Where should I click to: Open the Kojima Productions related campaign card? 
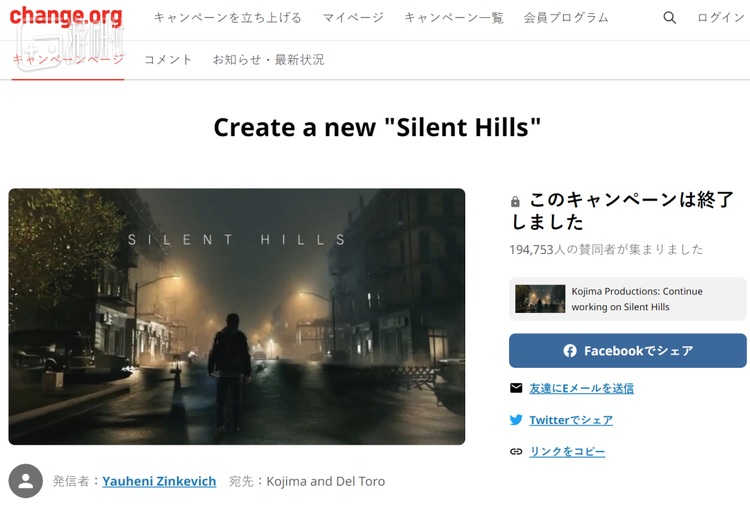pyautogui.click(x=628, y=299)
